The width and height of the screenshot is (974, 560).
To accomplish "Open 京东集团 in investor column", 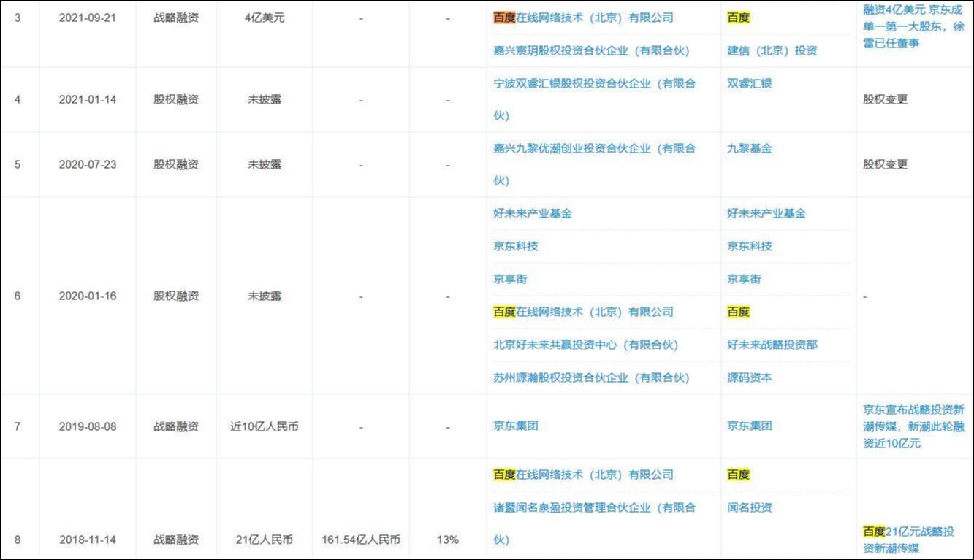I will [x=516, y=426].
